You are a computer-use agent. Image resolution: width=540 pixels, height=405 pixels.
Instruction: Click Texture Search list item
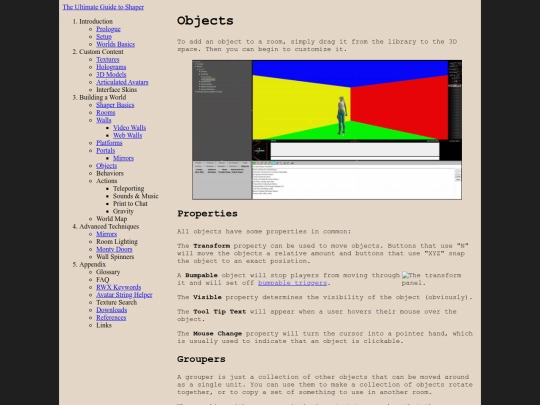pyautogui.click(x=116, y=302)
